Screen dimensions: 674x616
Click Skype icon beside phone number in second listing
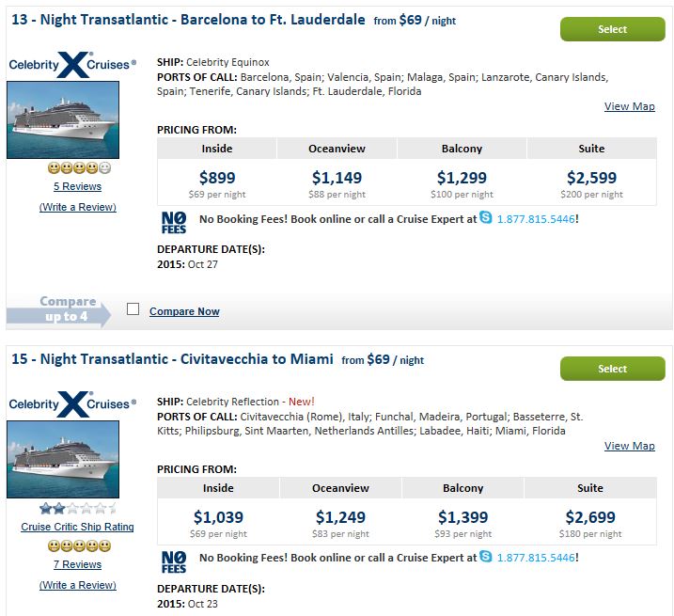click(486, 556)
